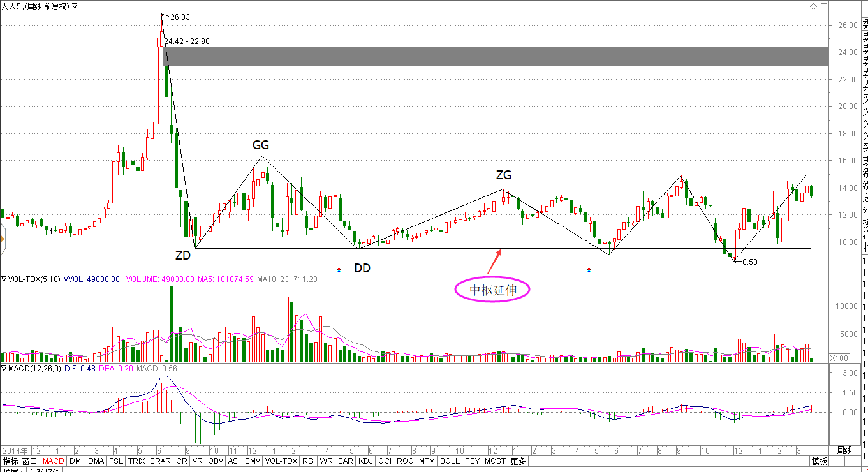
Task: Click the 26.83 high price label
Action: pyautogui.click(x=181, y=17)
